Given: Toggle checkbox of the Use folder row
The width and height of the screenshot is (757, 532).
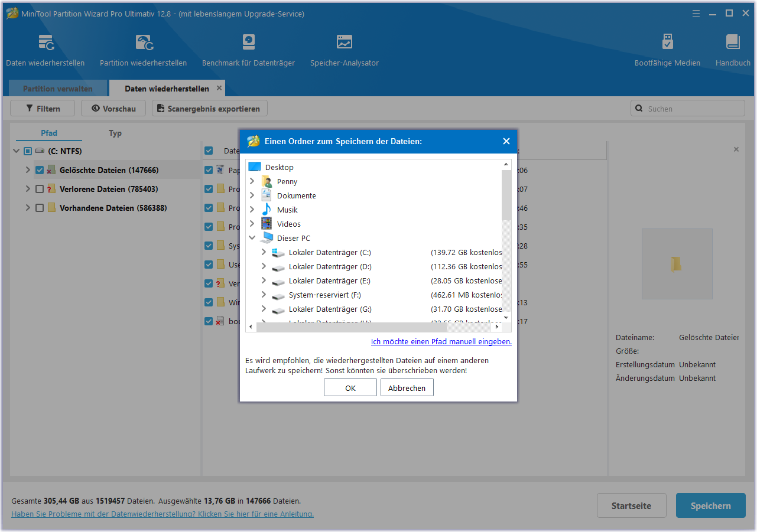Looking at the screenshot, I should [x=209, y=265].
